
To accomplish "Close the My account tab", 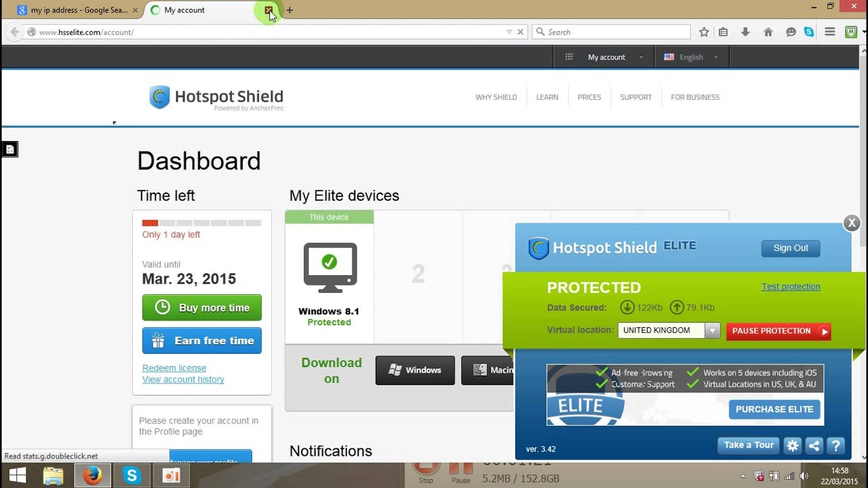I will click(x=269, y=10).
